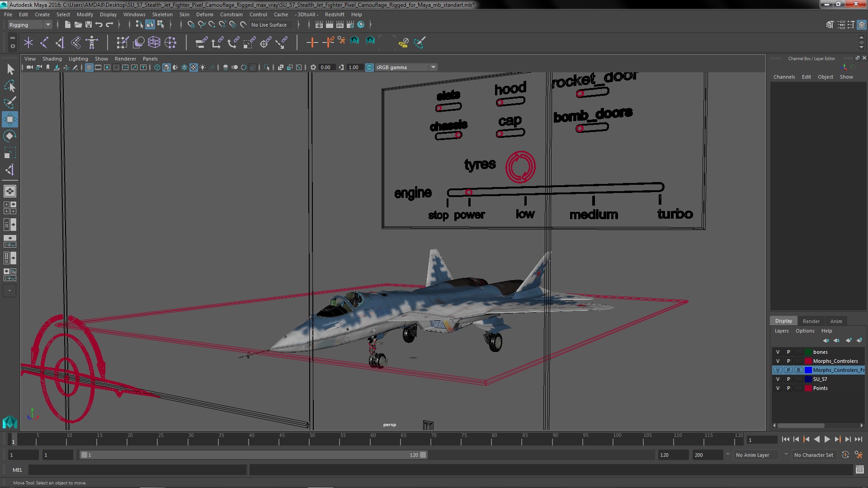Image resolution: width=868 pixels, height=488 pixels.
Task: Click the current frame input field
Action: click(x=762, y=440)
